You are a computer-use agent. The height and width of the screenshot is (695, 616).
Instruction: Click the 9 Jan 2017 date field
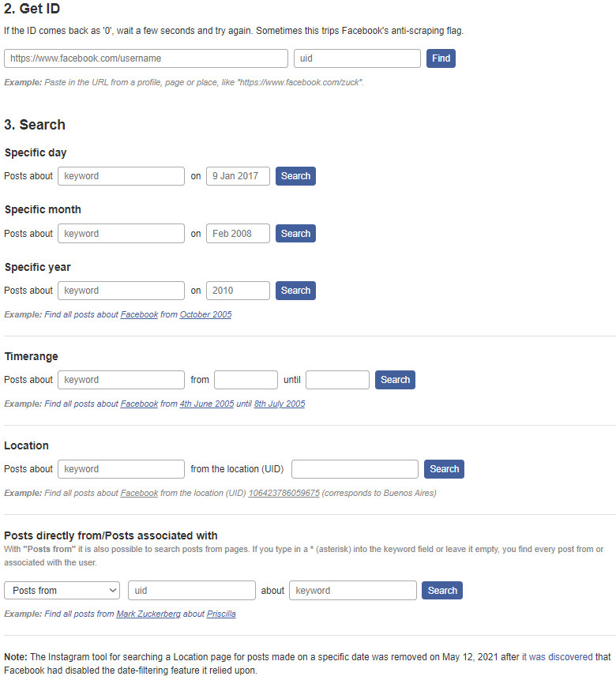click(x=238, y=176)
